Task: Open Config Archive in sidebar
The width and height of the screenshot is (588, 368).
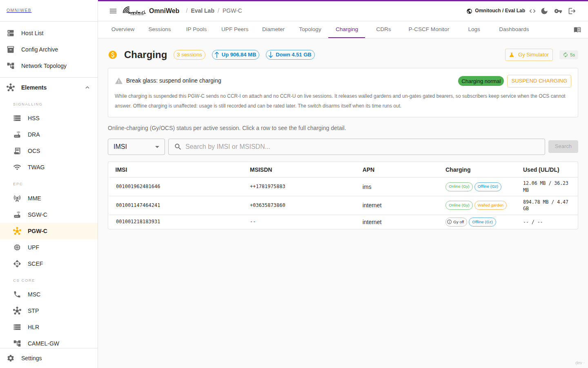Action: point(49,49)
